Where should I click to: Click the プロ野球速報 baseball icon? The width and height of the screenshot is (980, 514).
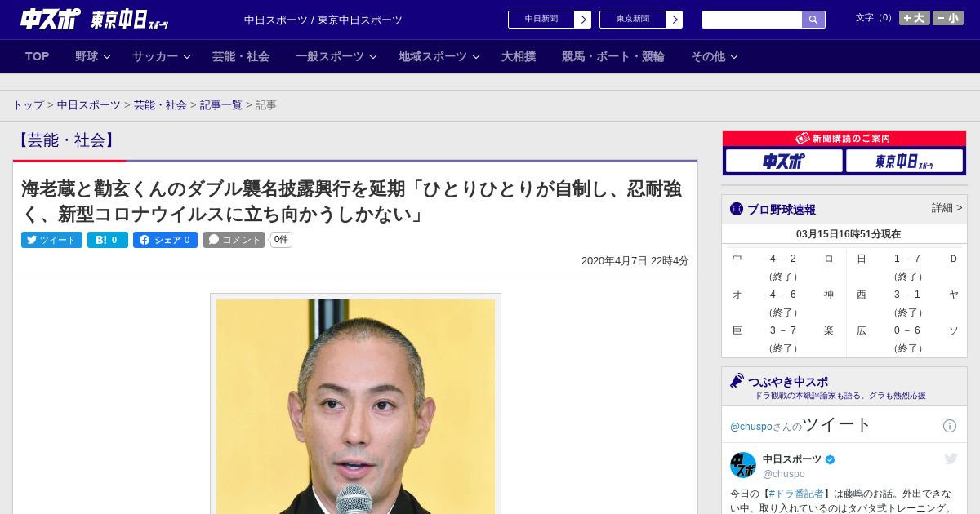pos(737,209)
